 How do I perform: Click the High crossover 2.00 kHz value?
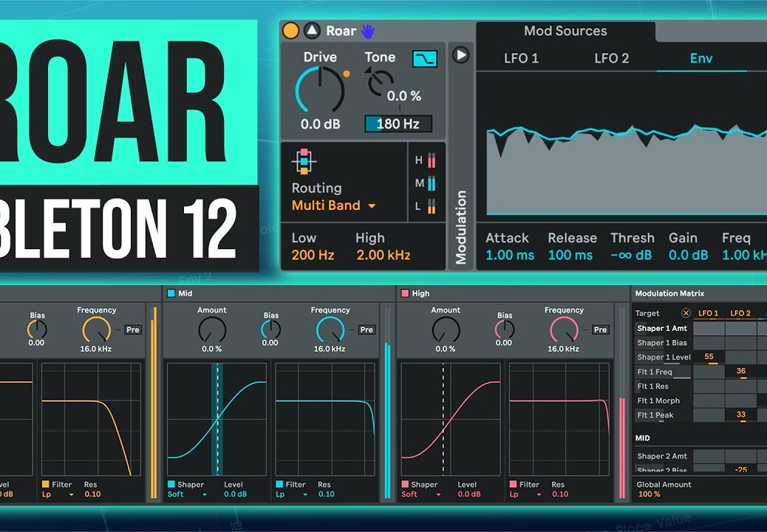point(383,255)
